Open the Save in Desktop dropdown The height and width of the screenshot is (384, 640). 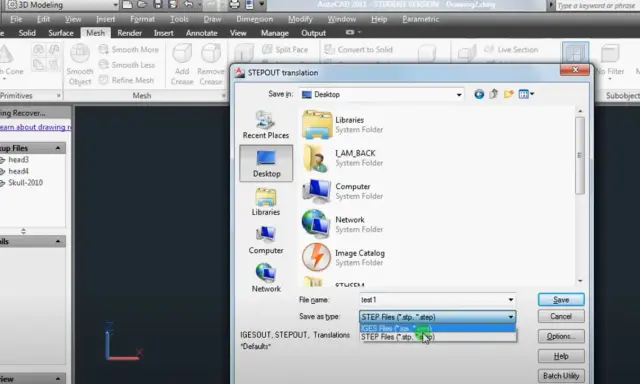pyautogui.click(x=381, y=94)
